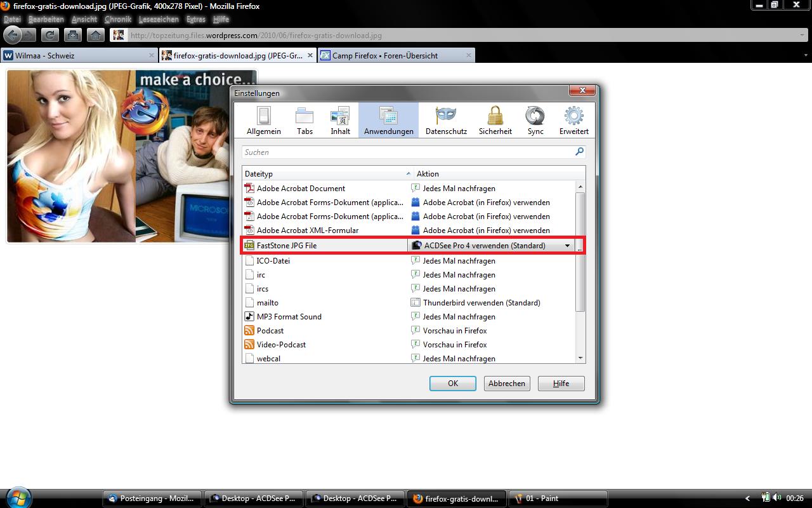Select the Adobe Acrobat Document PDF icon
Image resolution: width=812 pixels, height=508 pixels.
tap(249, 189)
